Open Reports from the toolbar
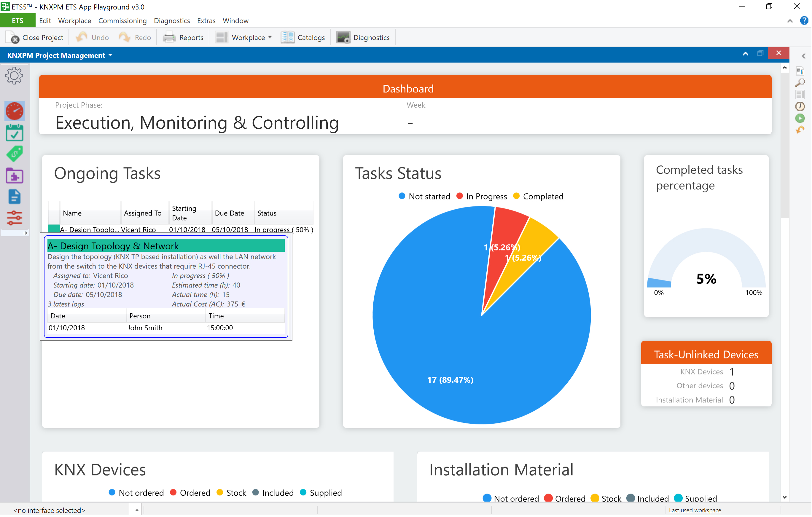This screenshot has height=517, width=812. [x=183, y=37]
